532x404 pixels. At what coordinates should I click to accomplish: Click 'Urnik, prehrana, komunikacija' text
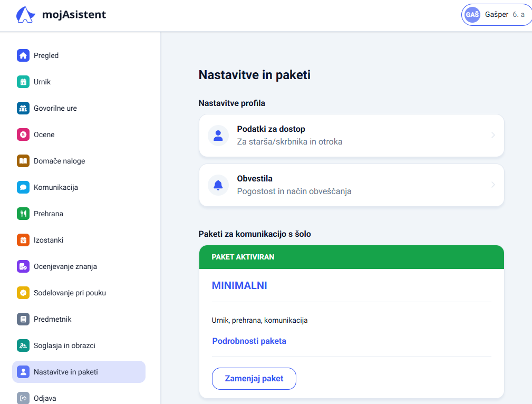point(259,320)
